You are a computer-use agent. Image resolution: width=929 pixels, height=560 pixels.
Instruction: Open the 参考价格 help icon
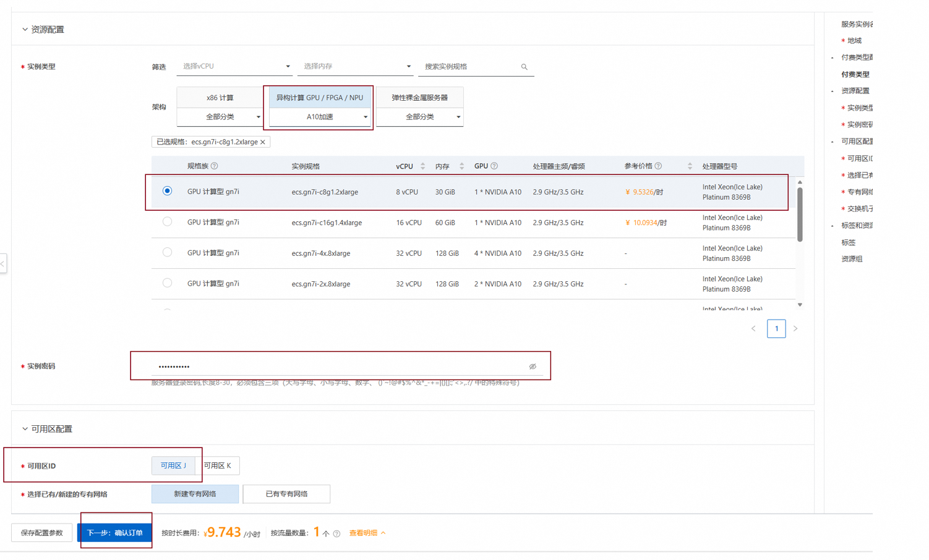[658, 166]
